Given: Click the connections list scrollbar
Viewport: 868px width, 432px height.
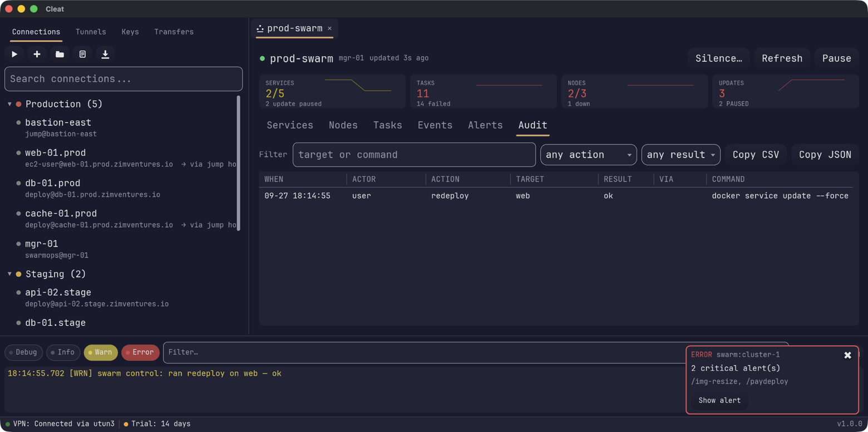Looking at the screenshot, I should 239,163.
